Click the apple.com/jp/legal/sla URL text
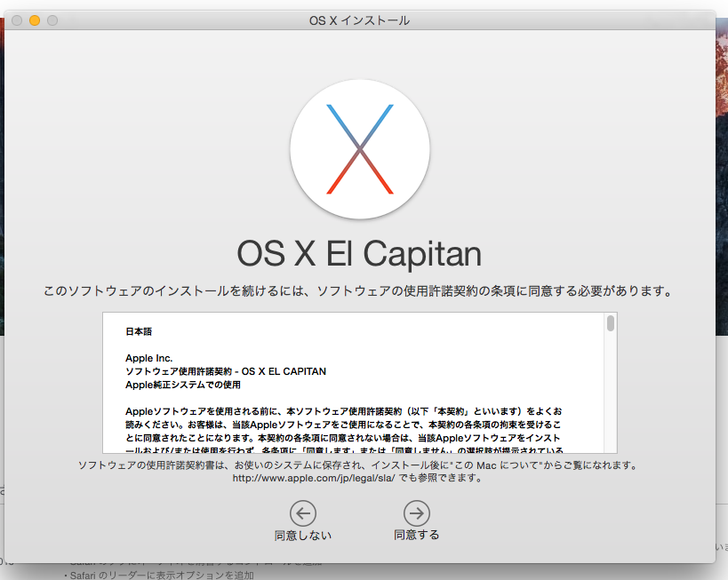This screenshot has height=580, width=728. 314,478
